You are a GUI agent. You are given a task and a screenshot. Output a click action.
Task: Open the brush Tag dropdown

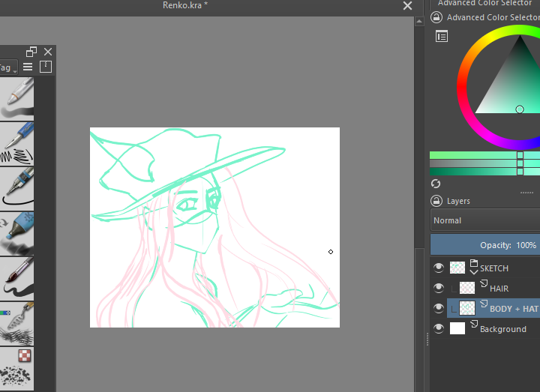point(8,67)
